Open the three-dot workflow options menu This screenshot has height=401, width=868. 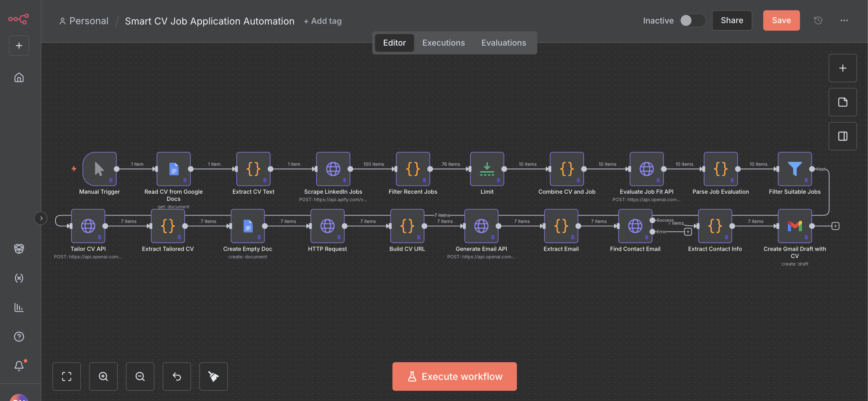[x=845, y=20]
